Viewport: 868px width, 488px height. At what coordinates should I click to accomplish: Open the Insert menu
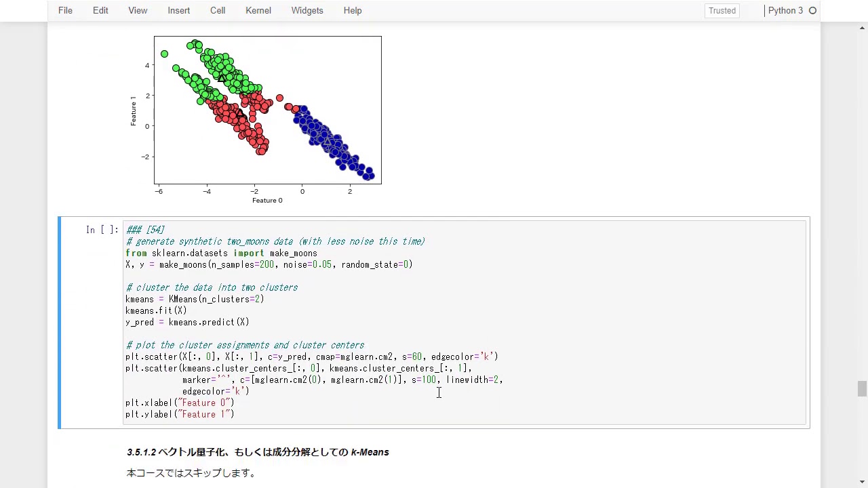click(x=179, y=10)
